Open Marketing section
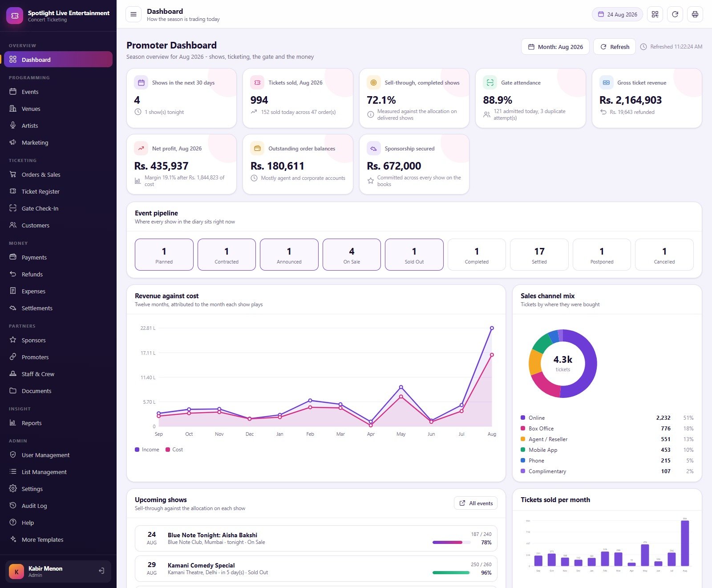Viewport: 712px width, 588px height. (x=58, y=142)
